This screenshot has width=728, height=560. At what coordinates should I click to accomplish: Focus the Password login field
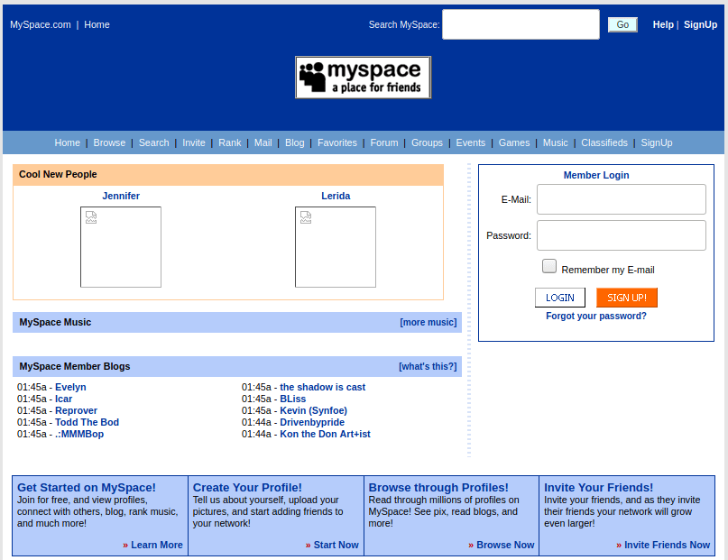622,235
